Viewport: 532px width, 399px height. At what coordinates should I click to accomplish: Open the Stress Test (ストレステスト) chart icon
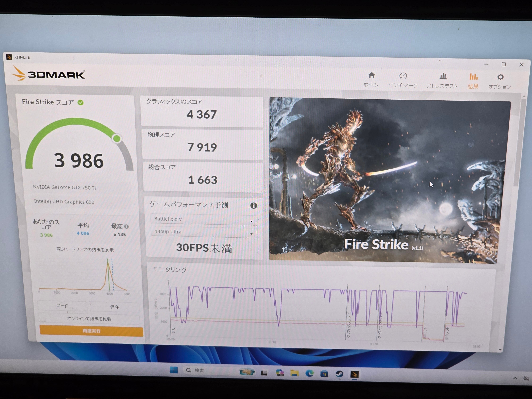(x=443, y=77)
